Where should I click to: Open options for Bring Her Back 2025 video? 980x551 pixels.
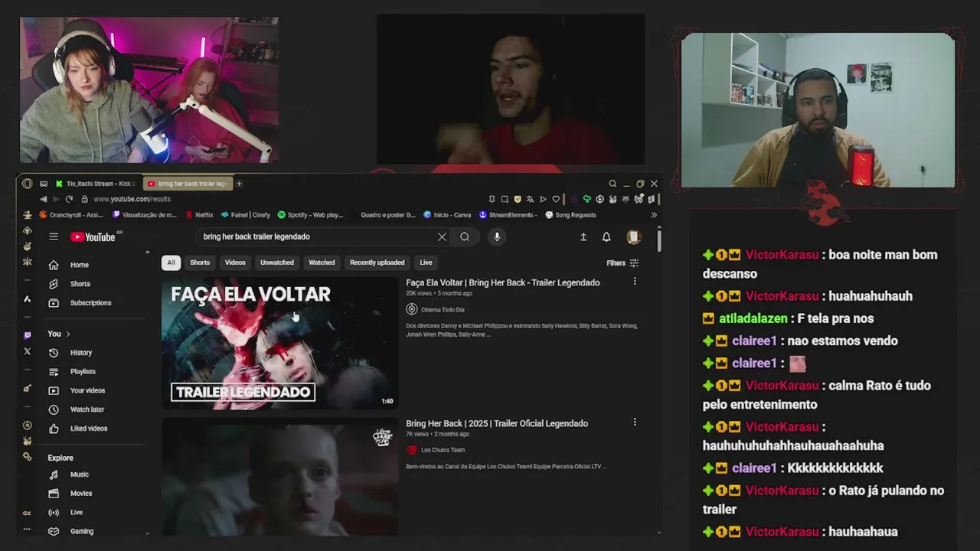pos(634,422)
